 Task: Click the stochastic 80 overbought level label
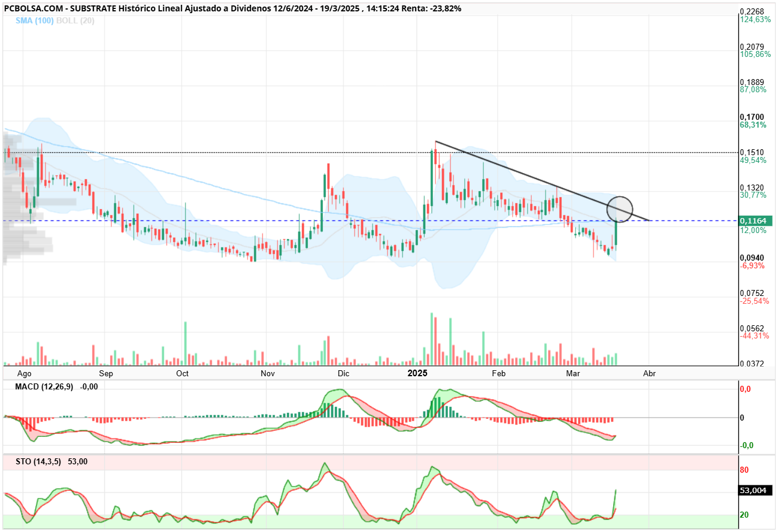[745, 470]
